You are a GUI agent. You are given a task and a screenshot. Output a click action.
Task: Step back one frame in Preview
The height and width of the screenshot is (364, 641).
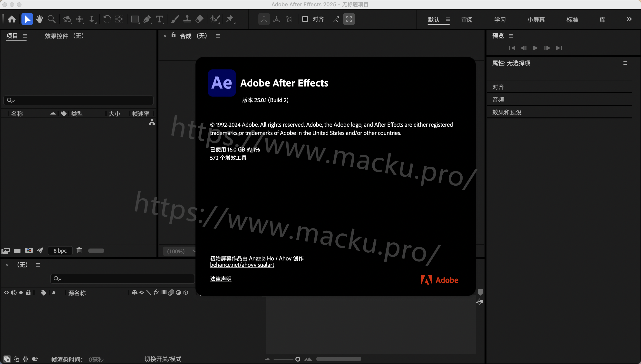pyautogui.click(x=524, y=48)
